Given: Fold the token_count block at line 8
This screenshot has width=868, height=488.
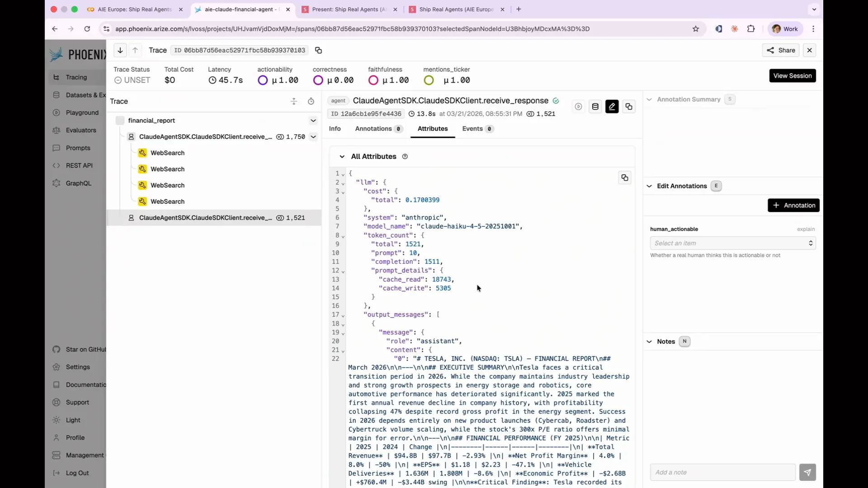Looking at the screenshot, I should [343, 236].
